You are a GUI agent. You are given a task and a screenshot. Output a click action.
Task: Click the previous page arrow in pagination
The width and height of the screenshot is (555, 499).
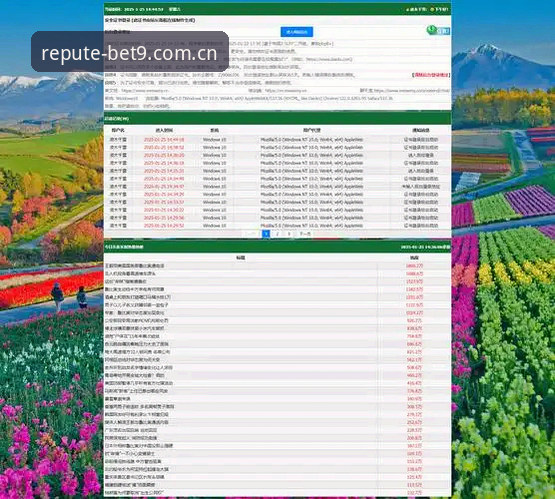(x=252, y=234)
